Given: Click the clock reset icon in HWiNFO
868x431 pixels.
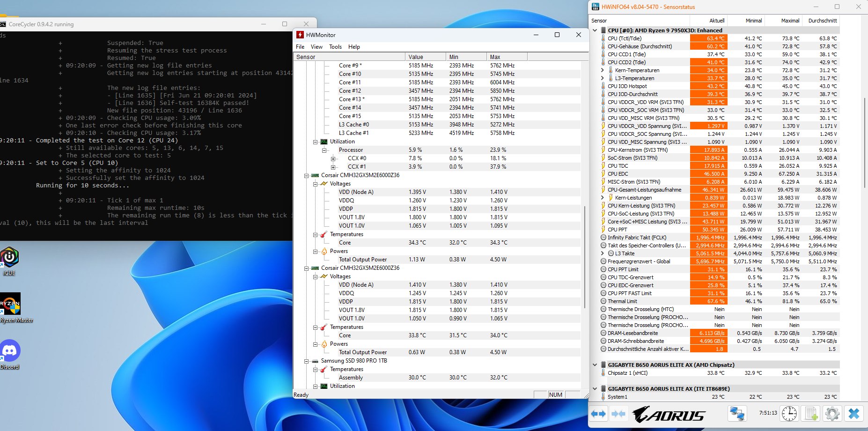Looking at the screenshot, I should 789,414.
